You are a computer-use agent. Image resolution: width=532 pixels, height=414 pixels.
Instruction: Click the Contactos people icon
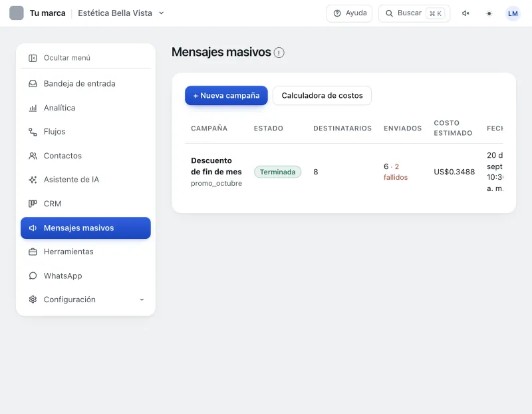point(33,156)
